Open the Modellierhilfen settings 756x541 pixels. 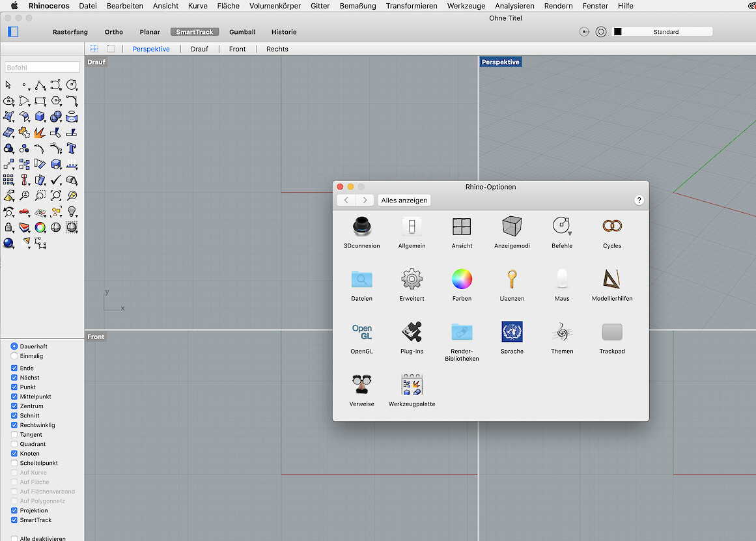(612, 285)
